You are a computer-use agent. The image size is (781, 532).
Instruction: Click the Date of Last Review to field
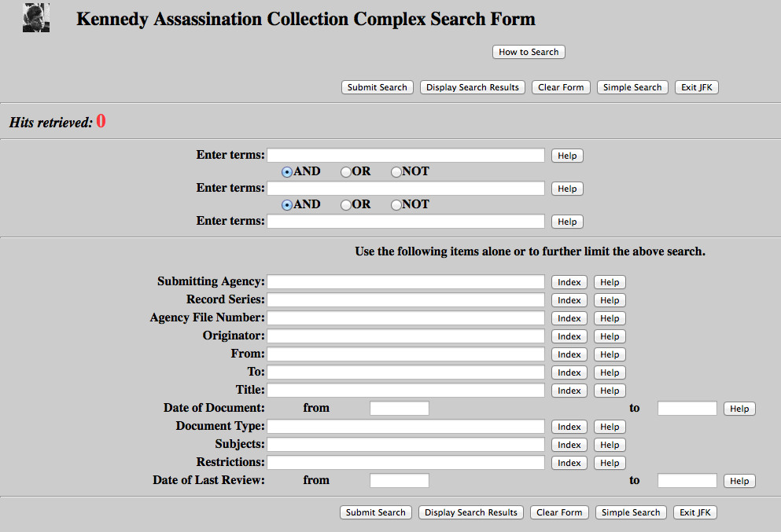(x=687, y=480)
